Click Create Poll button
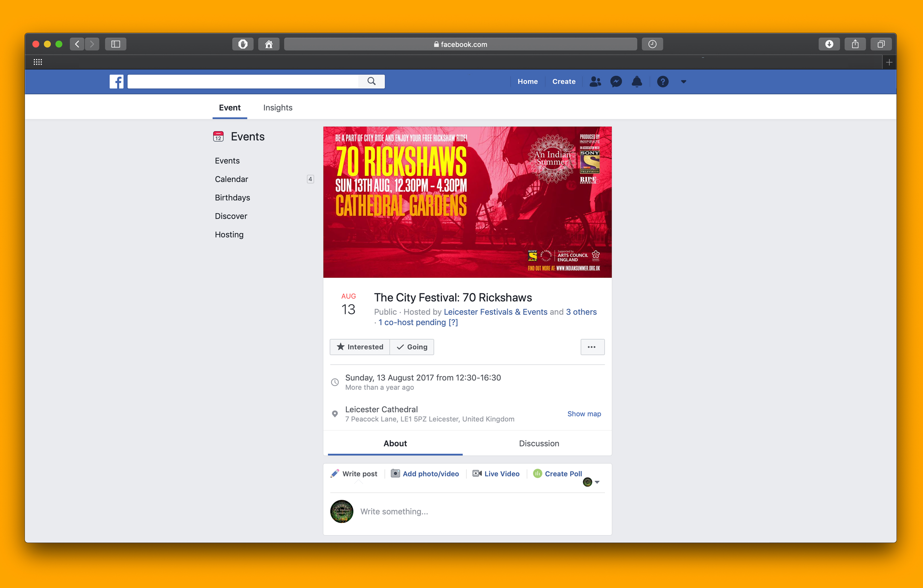The width and height of the screenshot is (923, 588). pos(558,474)
